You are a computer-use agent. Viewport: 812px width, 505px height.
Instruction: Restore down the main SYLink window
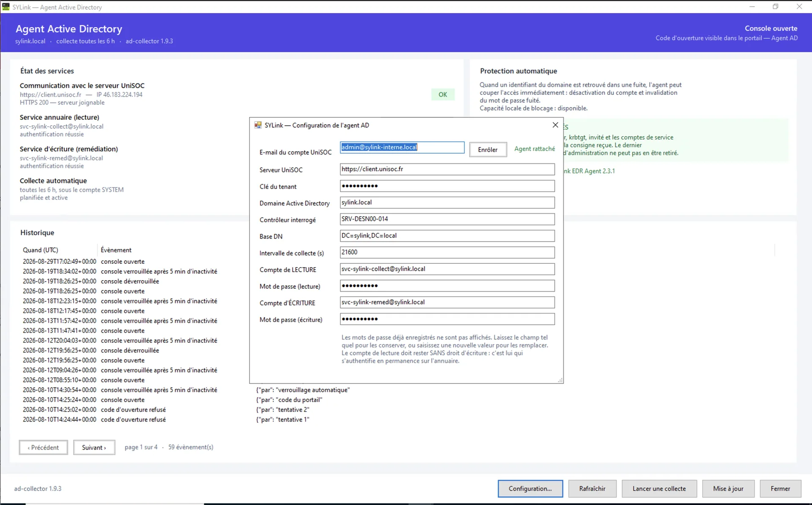tap(776, 7)
